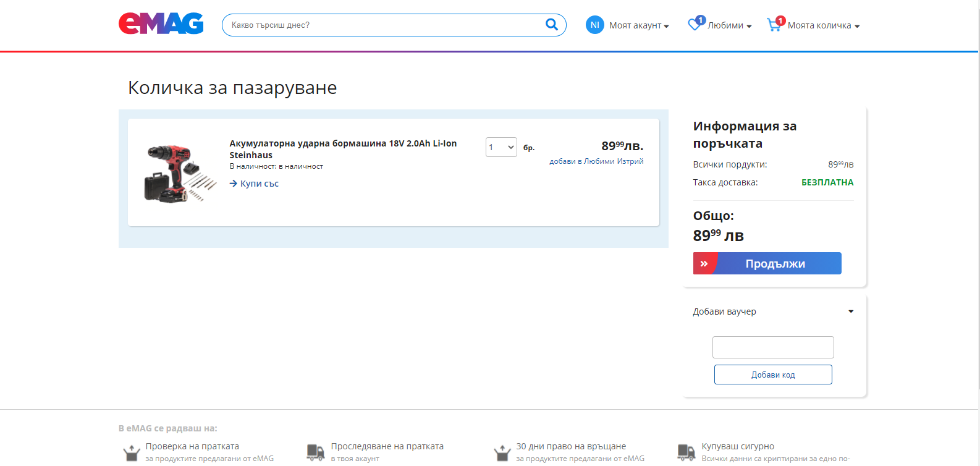Click the Продължи checkout button
Viewport: 980px width, 466px height.
[767, 263]
